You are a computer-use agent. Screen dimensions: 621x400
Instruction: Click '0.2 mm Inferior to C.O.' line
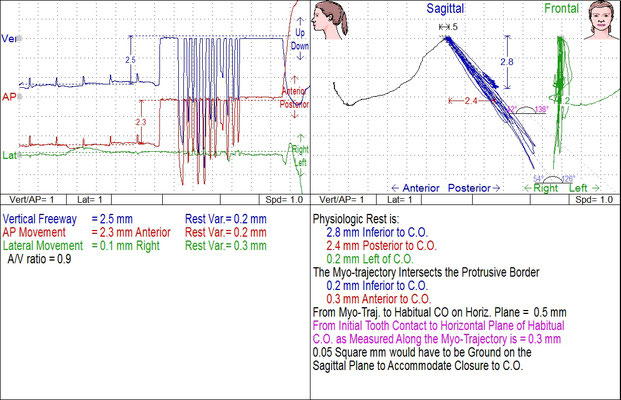point(377,286)
